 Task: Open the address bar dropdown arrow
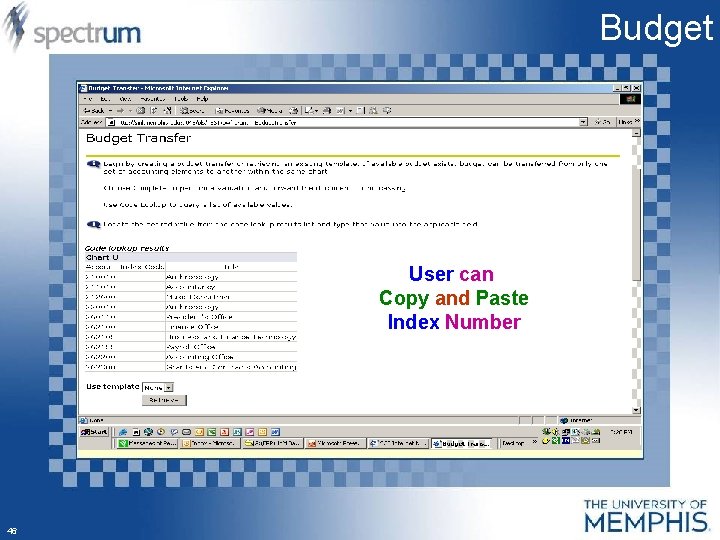(x=583, y=122)
